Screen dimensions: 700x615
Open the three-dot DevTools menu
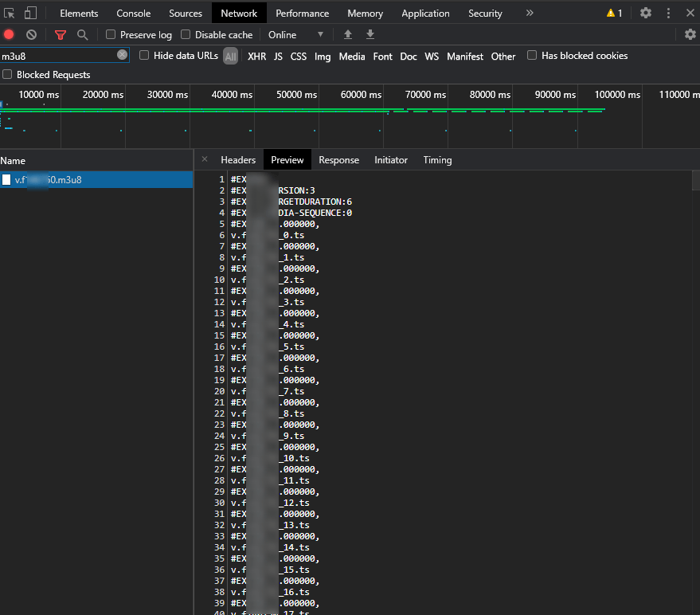[x=669, y=13]
